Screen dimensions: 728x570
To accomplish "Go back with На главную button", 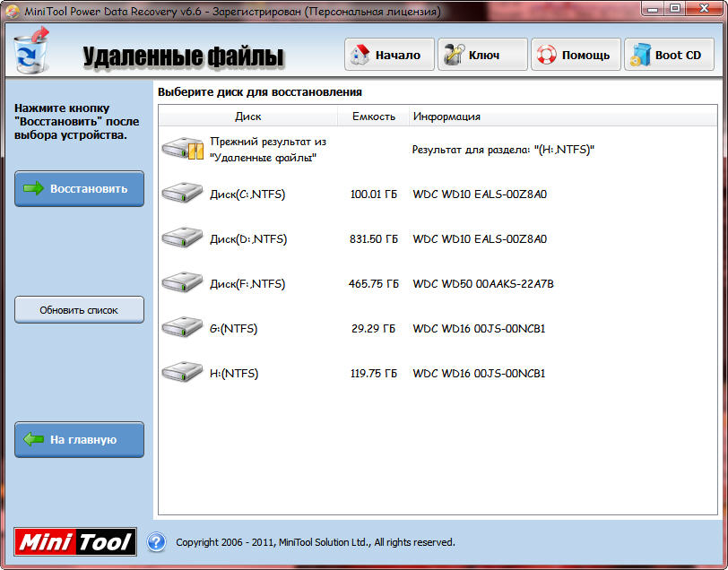I will tap(79, 440).
